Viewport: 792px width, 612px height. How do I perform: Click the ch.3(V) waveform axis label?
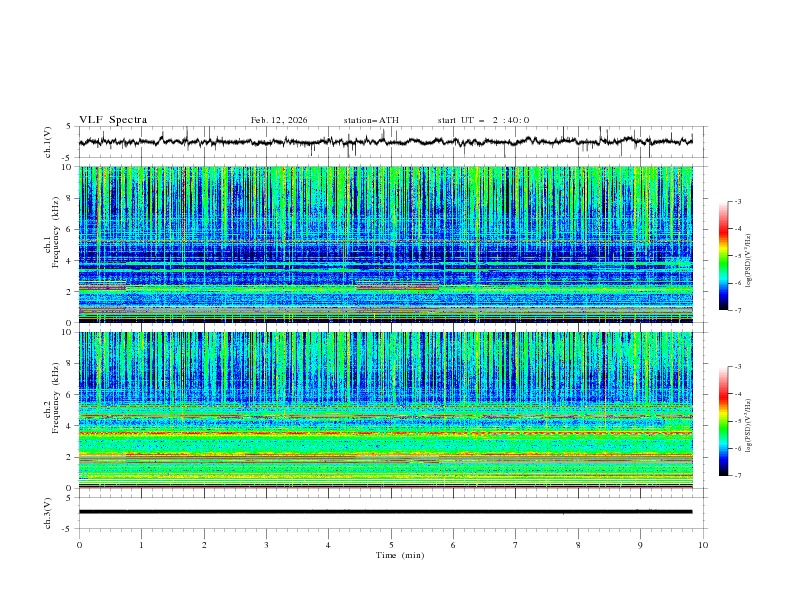click(x=49, y=512)
